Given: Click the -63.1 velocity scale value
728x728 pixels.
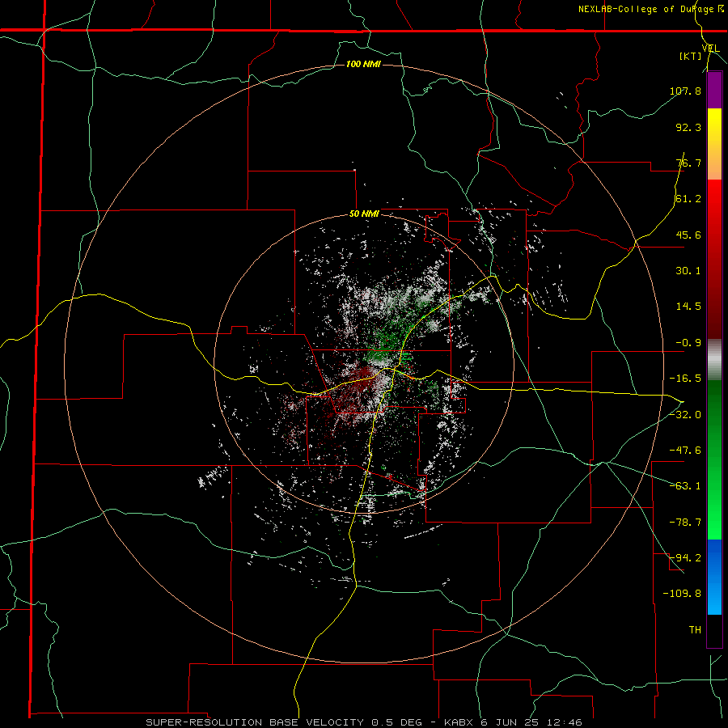Looking at the screenshot, I should pos(685,486).
